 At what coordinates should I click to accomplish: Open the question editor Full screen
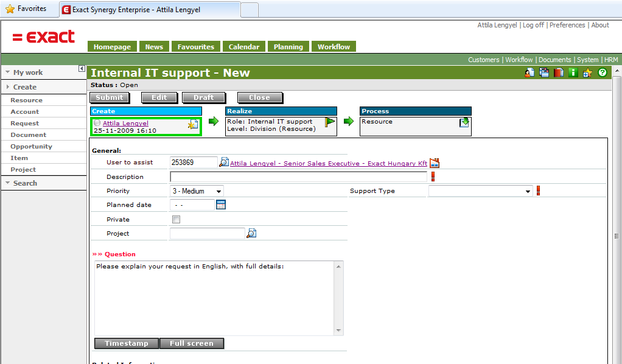[192, 343]
